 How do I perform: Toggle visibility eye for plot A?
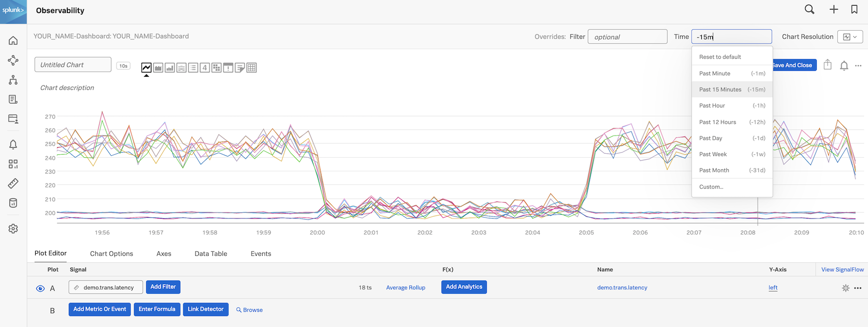[40, 288]
